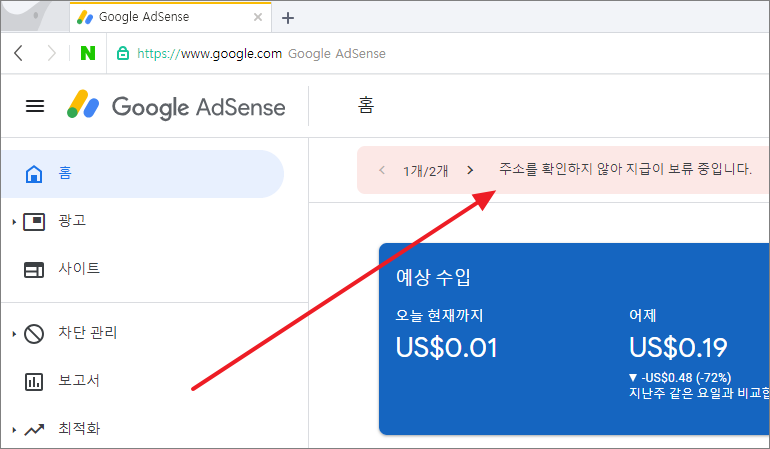Click the green Naver N icon

(x=88, y=53)
